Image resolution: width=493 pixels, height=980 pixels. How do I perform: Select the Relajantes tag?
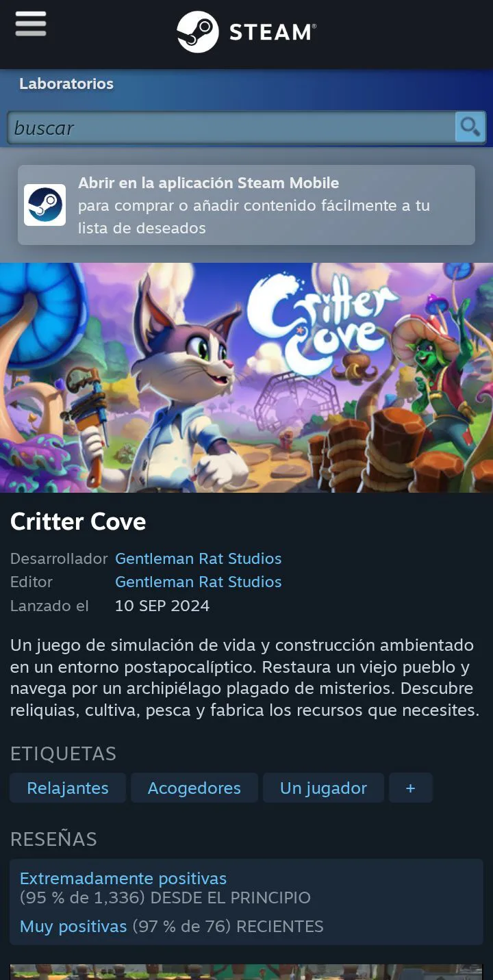(68, 788)
